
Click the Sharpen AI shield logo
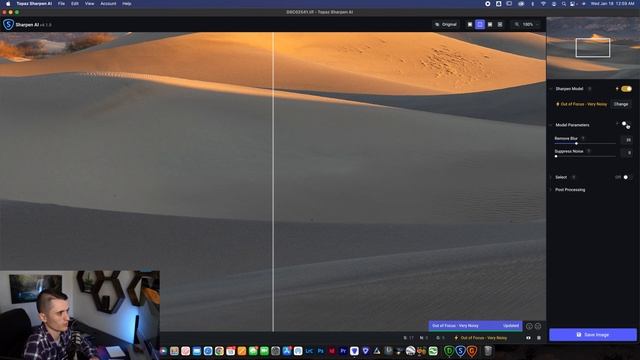[x=8, y=24]
